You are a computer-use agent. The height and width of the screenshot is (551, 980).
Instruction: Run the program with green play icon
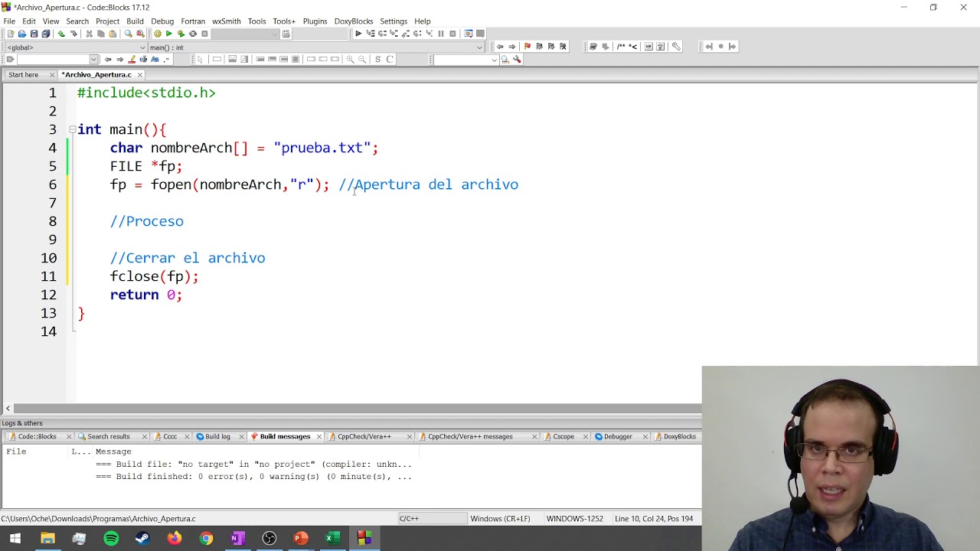(169, 34)
